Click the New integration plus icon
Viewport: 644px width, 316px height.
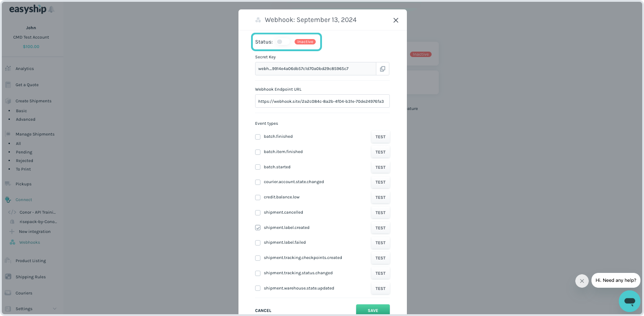12,232
